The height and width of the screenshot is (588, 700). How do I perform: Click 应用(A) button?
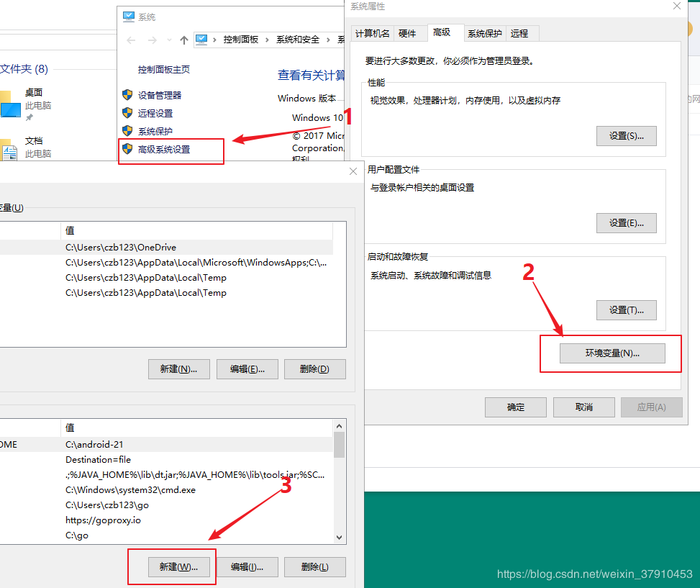coord(652,407)
